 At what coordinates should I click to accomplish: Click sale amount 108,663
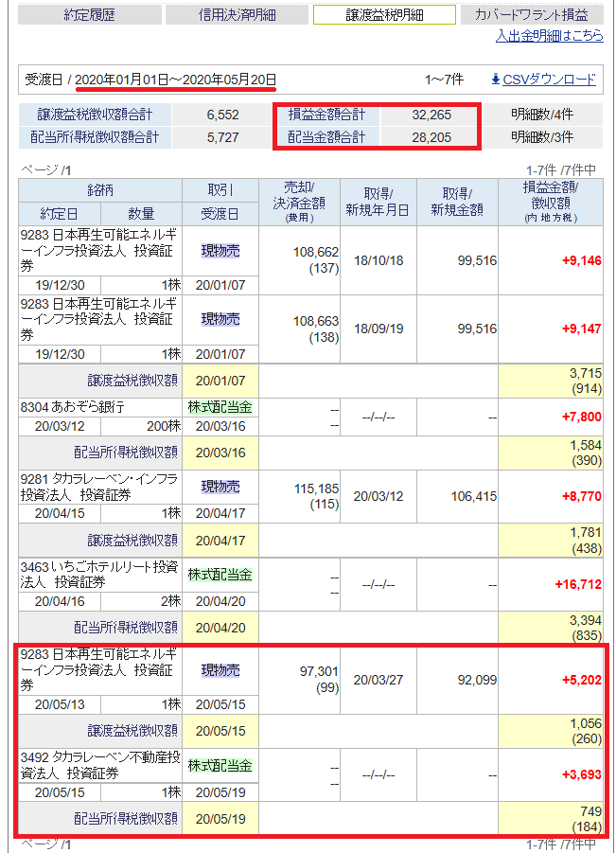(316, 322)
